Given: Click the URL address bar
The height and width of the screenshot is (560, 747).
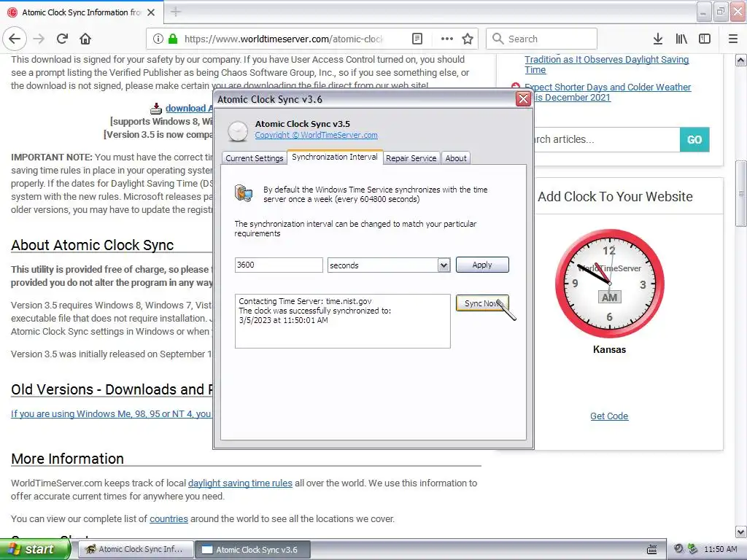Looking at the screenshot, I should (x=284, y=39).
